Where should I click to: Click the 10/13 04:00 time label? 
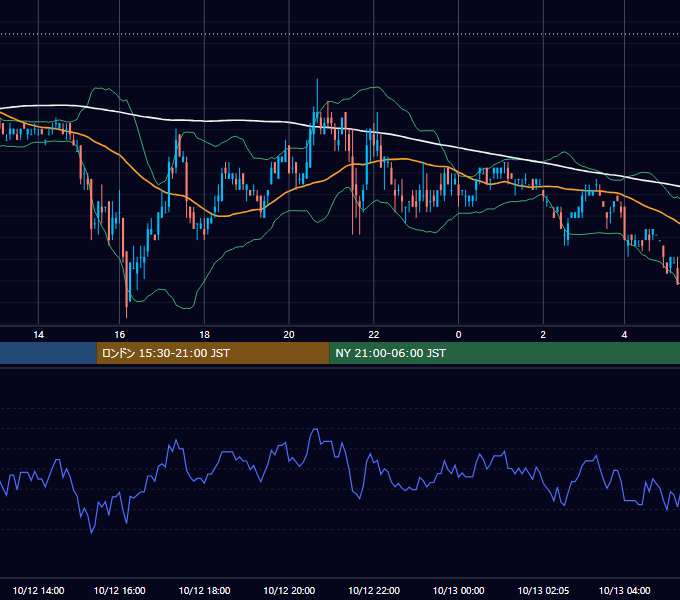click(624, 590)
